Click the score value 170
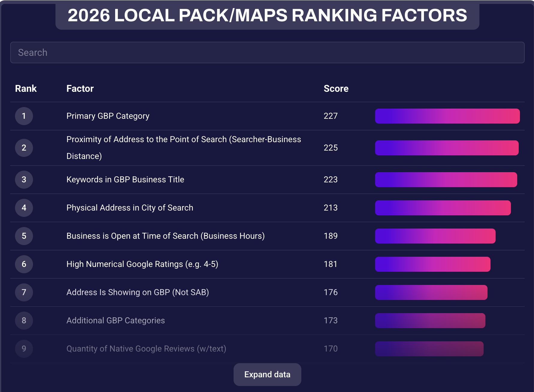The width and height of the screenshot is (534, 392). (x=331, y=349)
